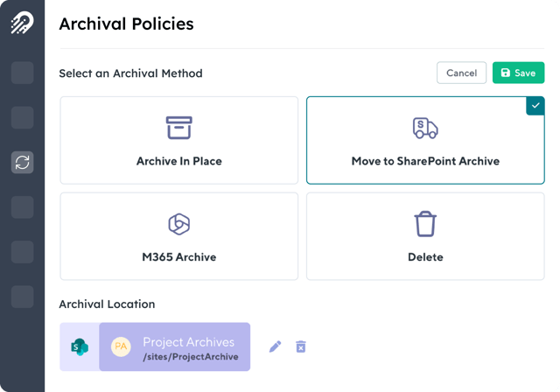Screen dimensions: 560x392
Task: Click the SharePoint delivery truck icon
Action: coord(425,128)
